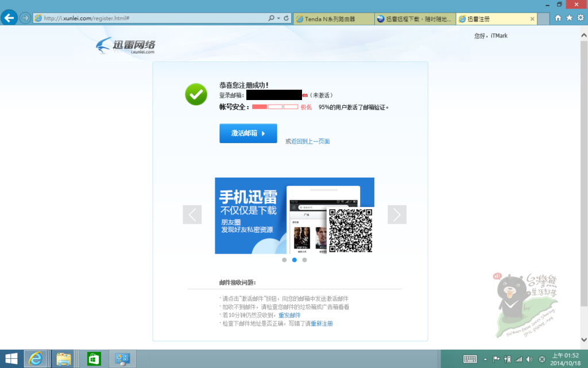588x368 pixels.
Task: Open network signal tray icon
Action: click(x=519, y=359)
